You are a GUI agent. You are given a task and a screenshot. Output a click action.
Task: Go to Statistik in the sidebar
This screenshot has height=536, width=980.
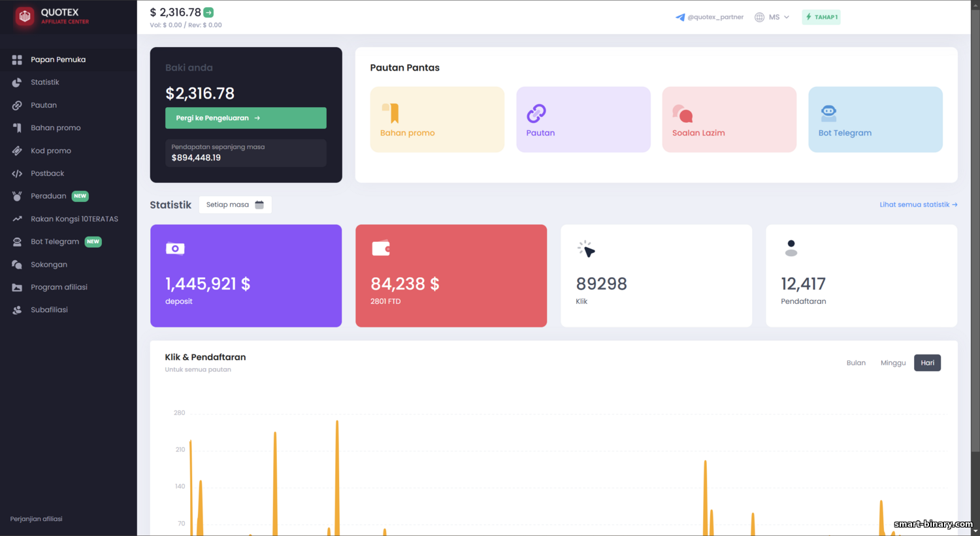(x=44, y=82)
